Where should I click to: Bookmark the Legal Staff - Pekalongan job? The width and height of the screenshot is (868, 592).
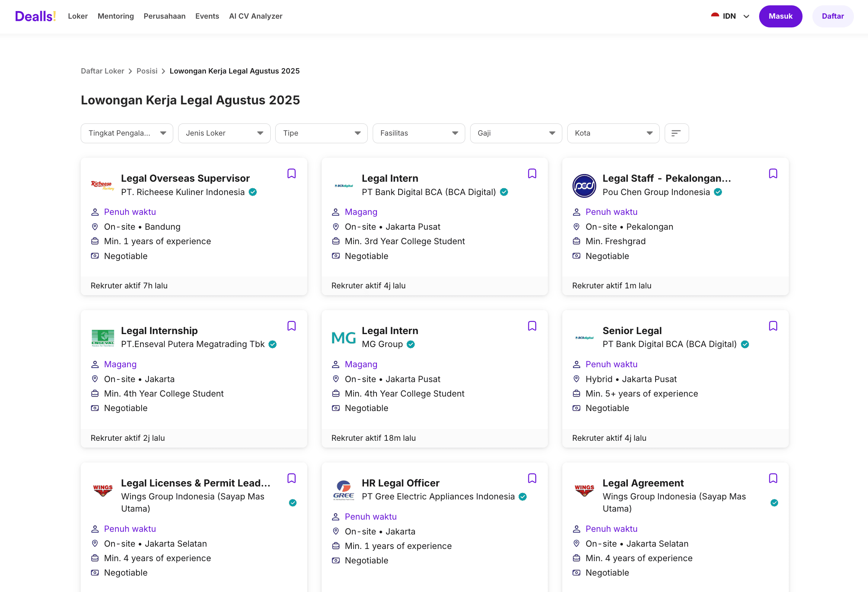(773, 174)
